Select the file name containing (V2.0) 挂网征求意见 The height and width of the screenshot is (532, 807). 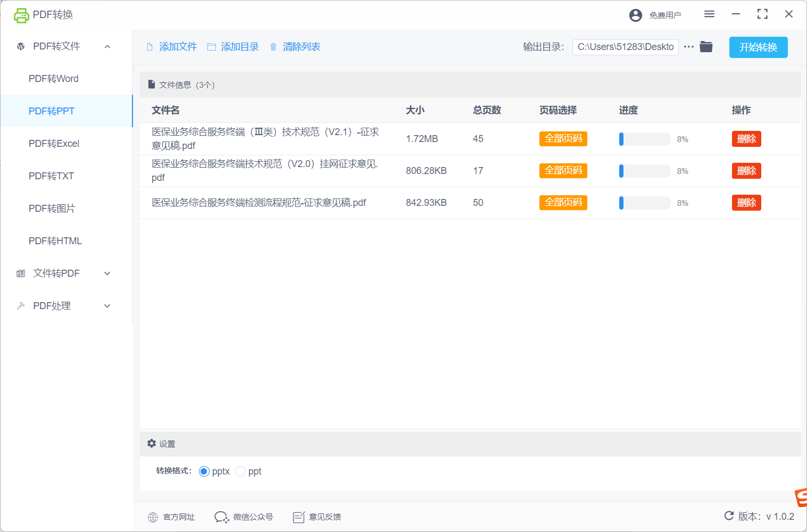[265, 171]
